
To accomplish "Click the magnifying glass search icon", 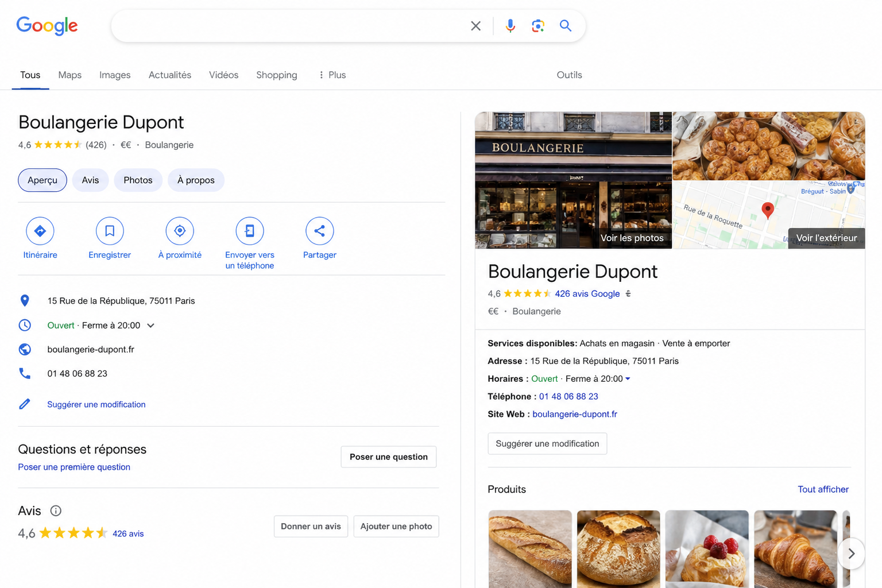I will click(566, 26).
